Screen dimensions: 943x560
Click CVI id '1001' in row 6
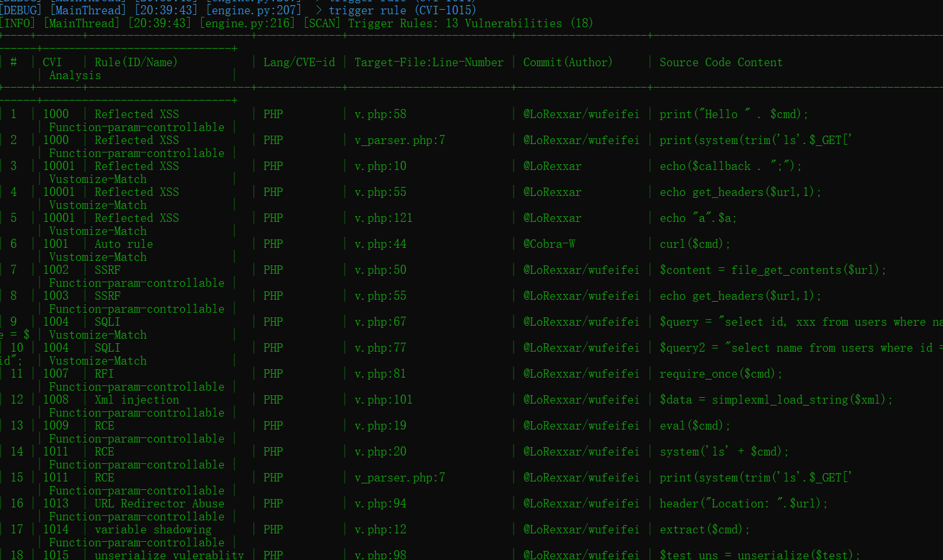point(56,244)
